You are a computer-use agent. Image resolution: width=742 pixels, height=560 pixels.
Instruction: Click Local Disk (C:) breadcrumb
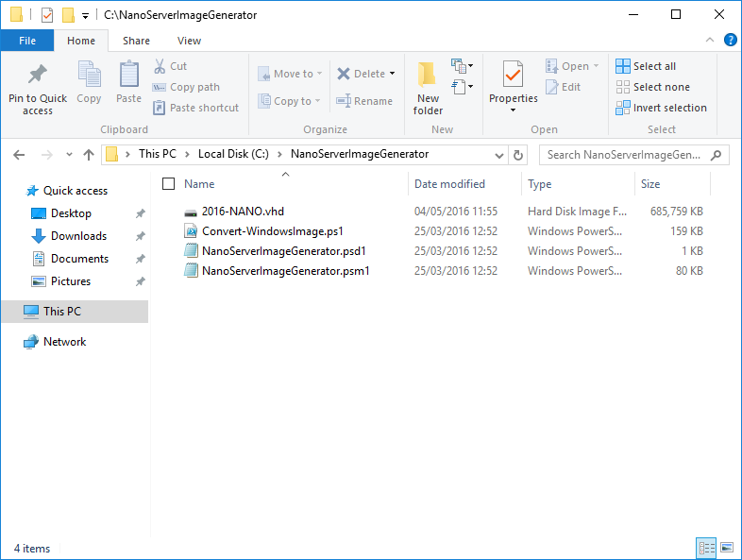point(233,154)
